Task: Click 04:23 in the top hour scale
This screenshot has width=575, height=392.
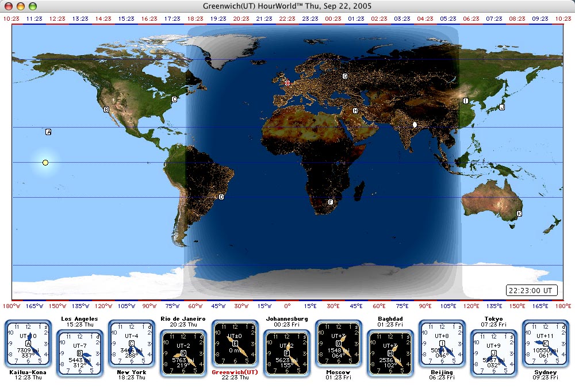Action: pyautogui.click(x=425, y=18)
